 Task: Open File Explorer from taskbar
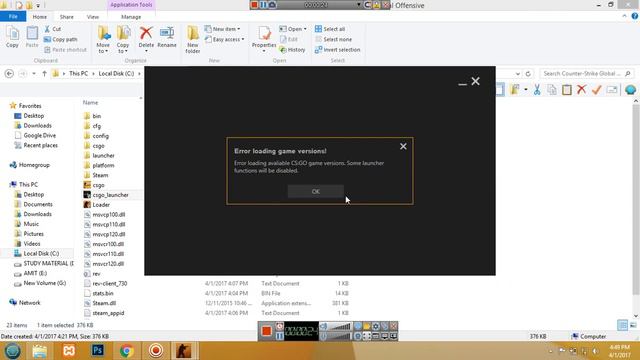[x=40, y=351]
